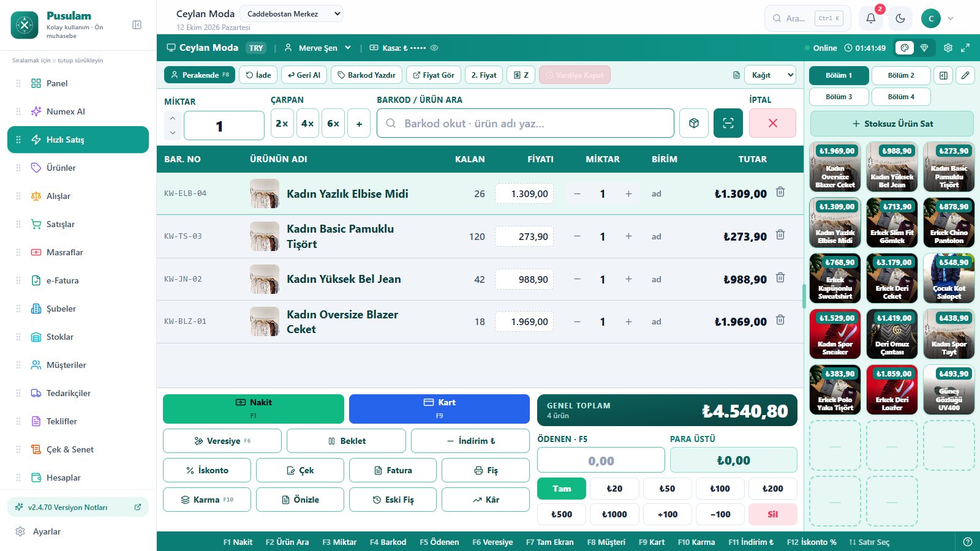Click the Ödenen amount field
This screenshot has height=551, width=980.
point(601,460)
